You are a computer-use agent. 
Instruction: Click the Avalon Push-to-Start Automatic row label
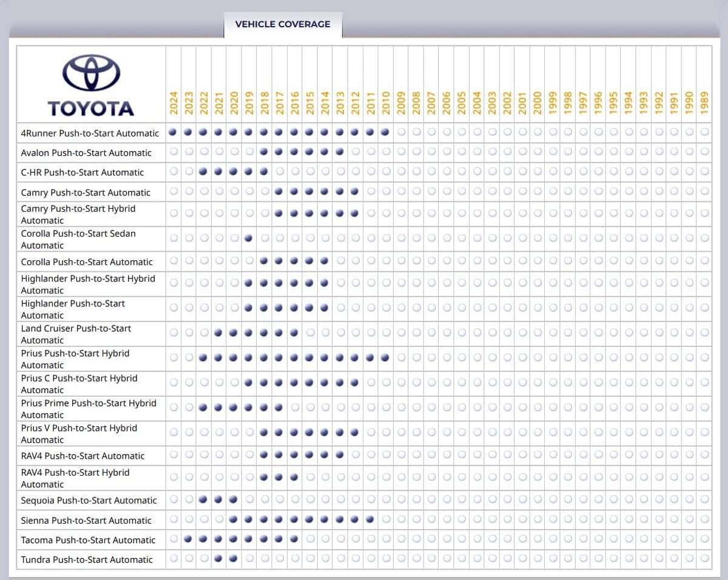(x=86, y=152)
